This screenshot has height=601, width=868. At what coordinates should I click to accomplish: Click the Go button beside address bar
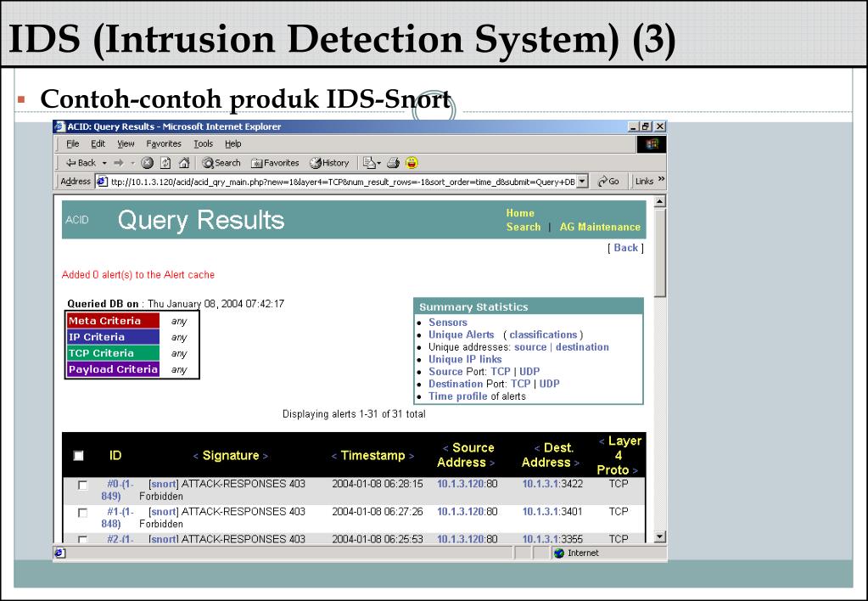(x=608, y=181)
